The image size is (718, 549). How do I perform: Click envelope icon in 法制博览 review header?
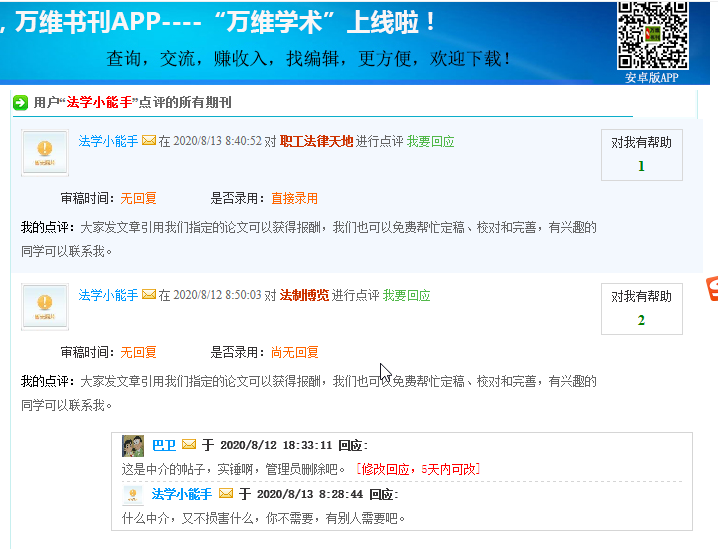click(149, 296)
